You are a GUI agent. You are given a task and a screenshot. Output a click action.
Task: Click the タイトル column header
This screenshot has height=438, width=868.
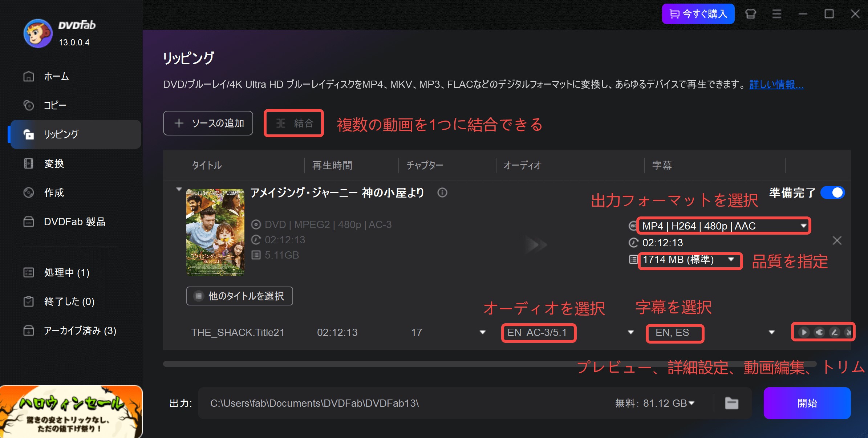pyautogui.click(x=207, y=165)
